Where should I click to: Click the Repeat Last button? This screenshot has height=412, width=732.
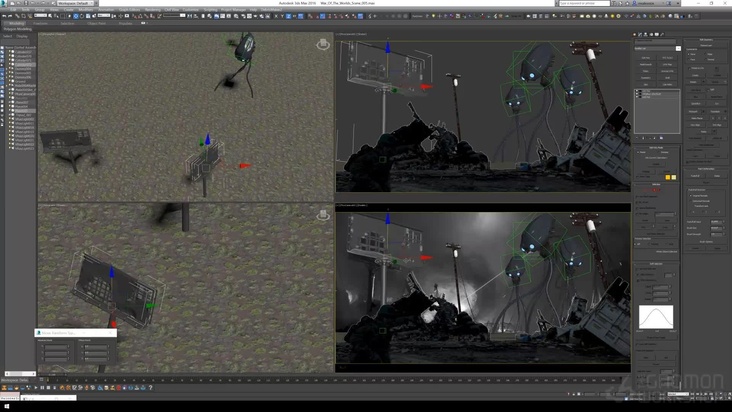[706, 45]
